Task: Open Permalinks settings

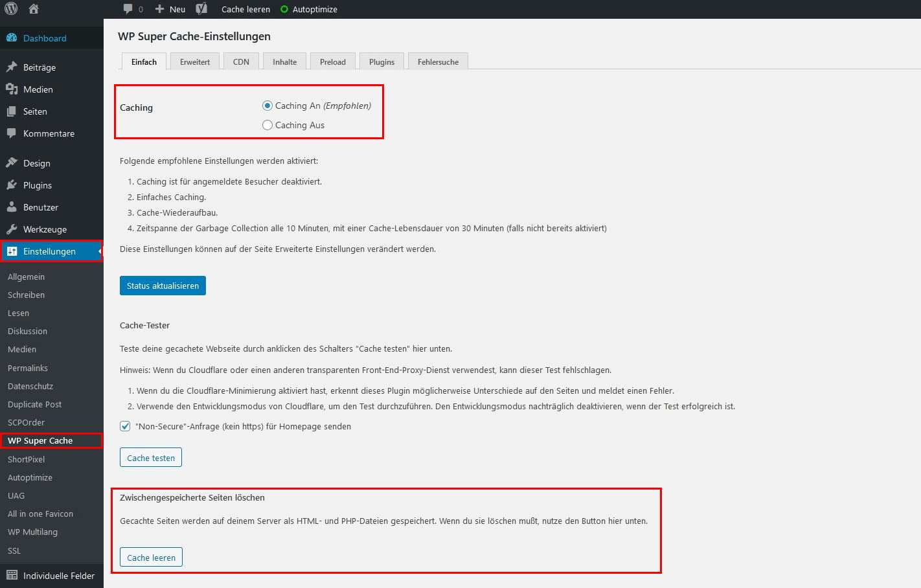Action: (x=28, y=368)
